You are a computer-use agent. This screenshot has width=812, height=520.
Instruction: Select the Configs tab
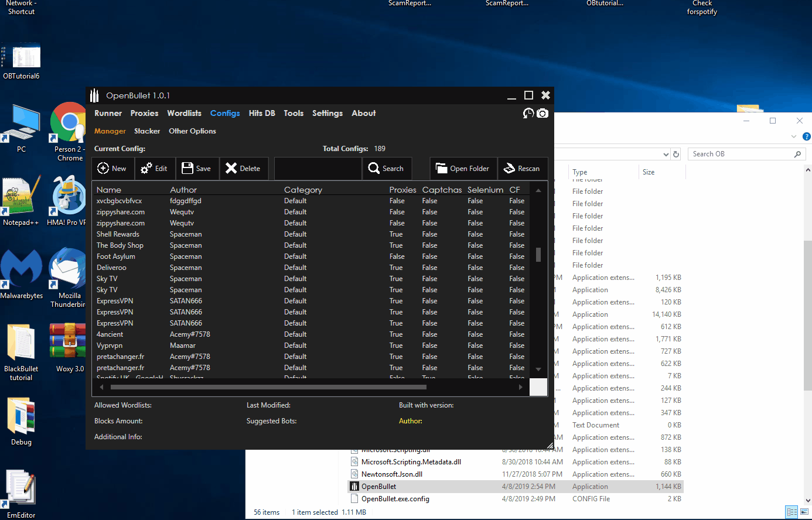click(x=225, y=114)
